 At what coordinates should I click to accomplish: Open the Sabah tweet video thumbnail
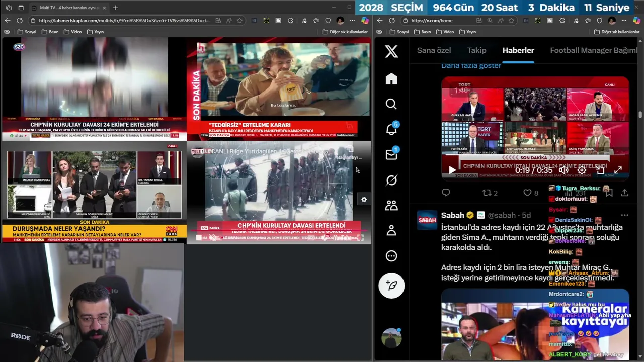[535, 324]
